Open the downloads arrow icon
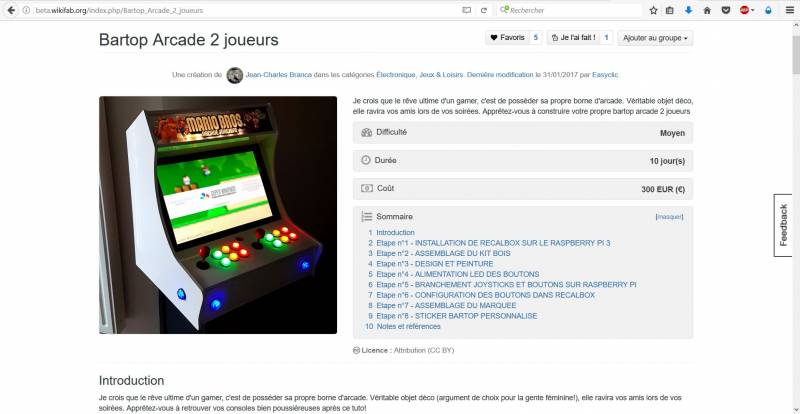 pos(688,10)
